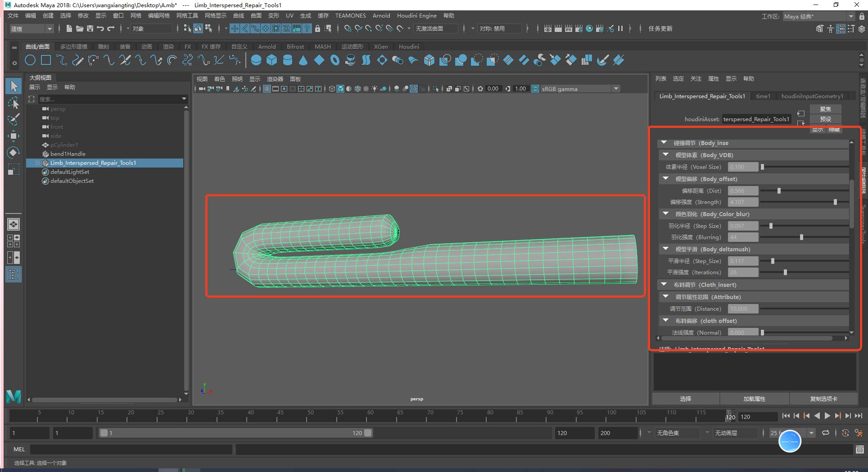Click the 加载属性 button
The width and height of the screenshot is (868, 472).
[754, 399]
